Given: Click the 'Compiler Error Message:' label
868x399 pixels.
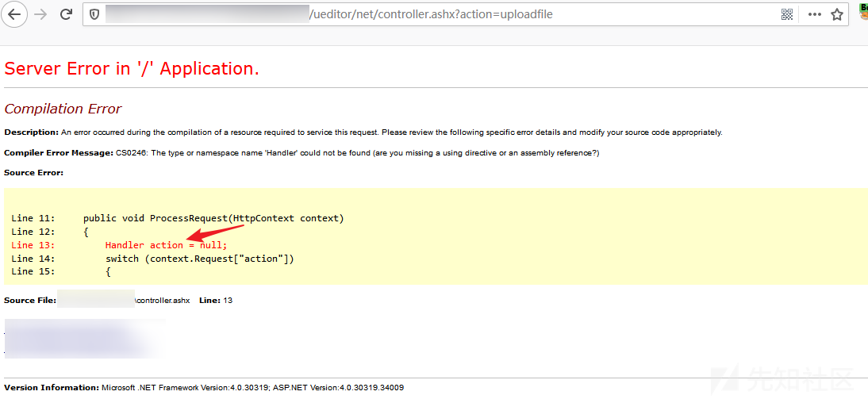Looking at the screenshot, I should [59, 153].
